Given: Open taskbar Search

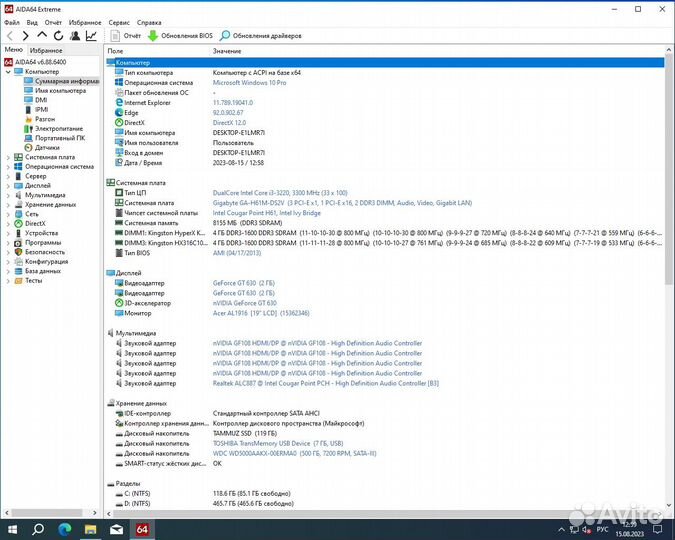Looking at the screenshot, I should point(38,529).
